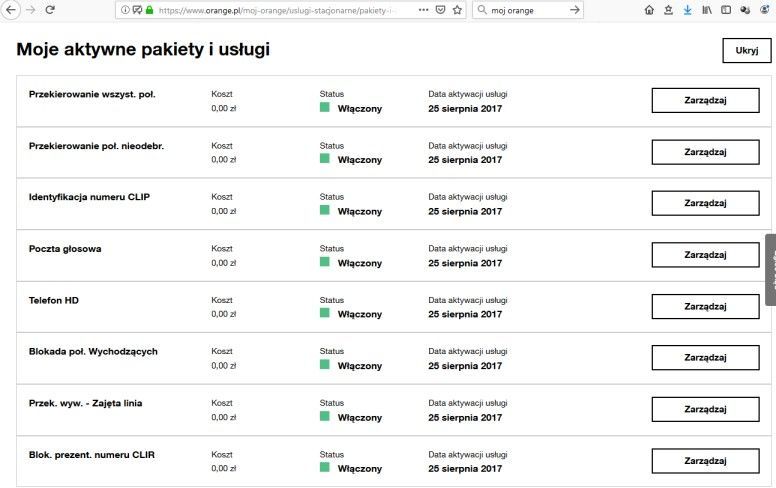Reload the current page
Screen dimensions: 776x488
(x=50, y=9)
